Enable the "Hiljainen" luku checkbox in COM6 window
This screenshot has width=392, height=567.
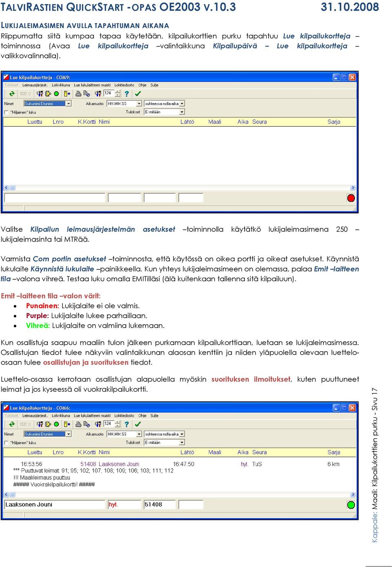coord(6,443)
